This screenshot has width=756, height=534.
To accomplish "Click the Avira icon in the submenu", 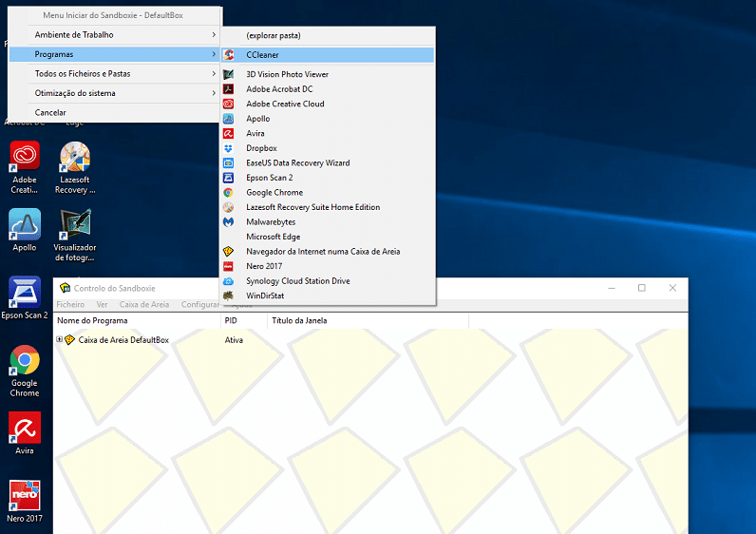I will click(x=229, y=134).
